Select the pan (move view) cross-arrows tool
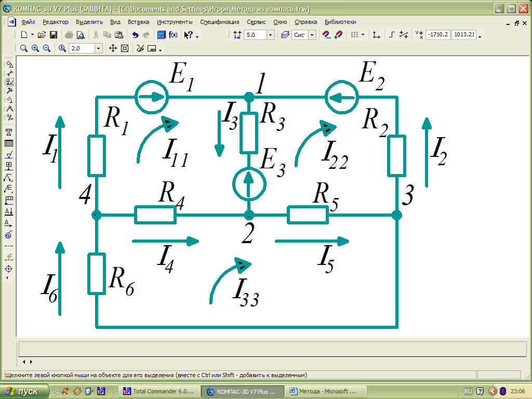 (x=113, y=48)
